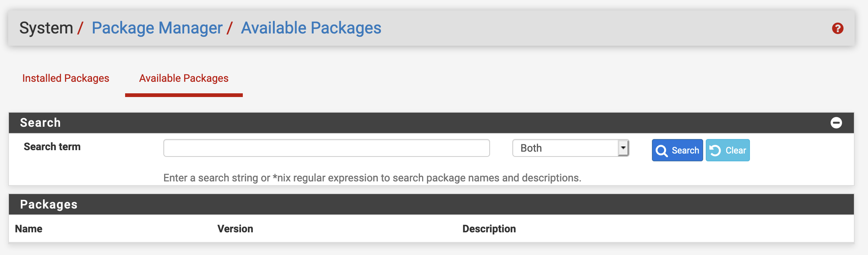Open the red help question mark icon
Viewport: 868px width, 255px height.
pyautogui.click(x=838, y=28)
